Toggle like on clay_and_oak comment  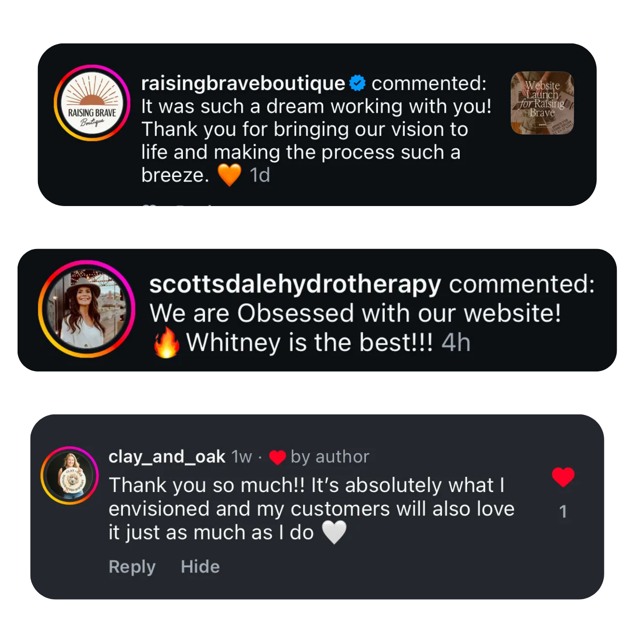[x=563, y=477]
